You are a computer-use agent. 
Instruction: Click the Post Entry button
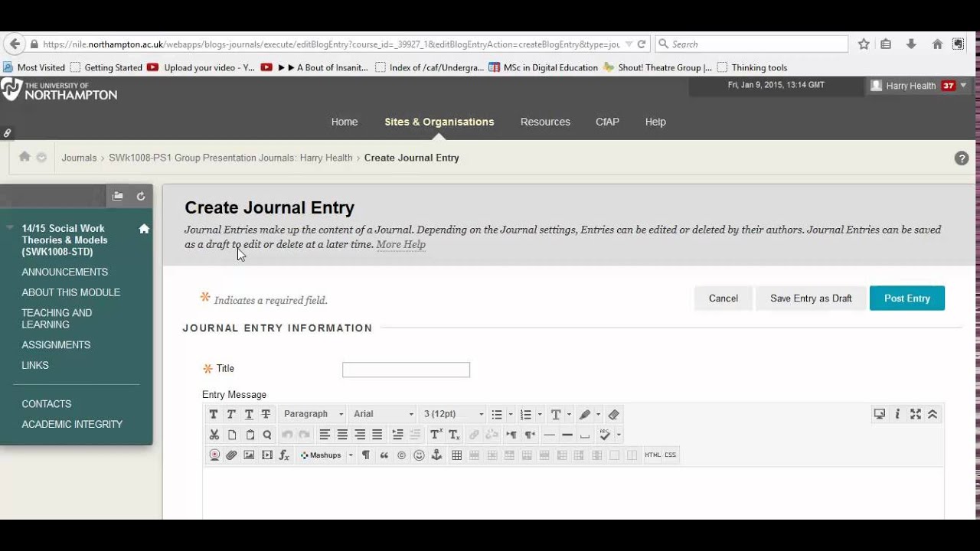(907, 298)
